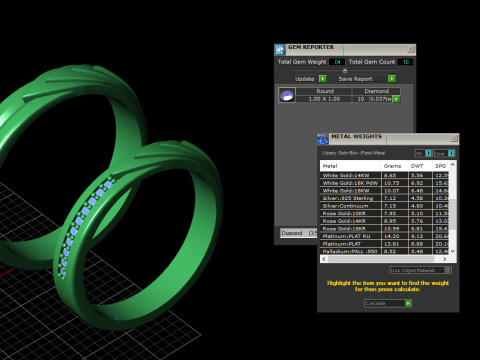Collapse the Gem Reporter header with divider arrow
This screenshot has height=360, width=480.
coord(345,70)
